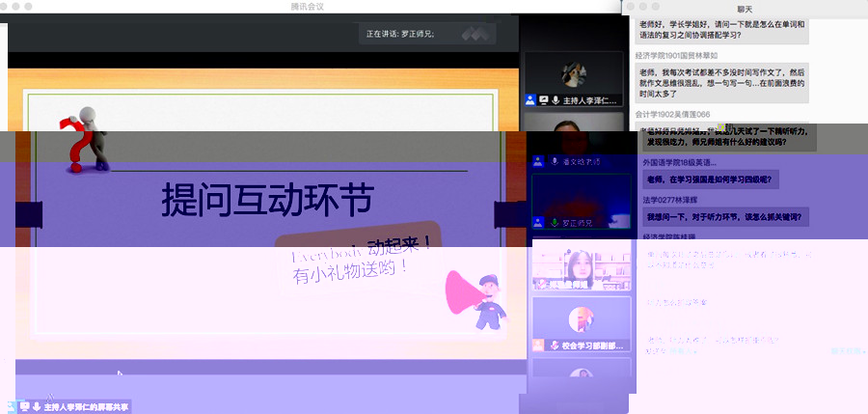
Task: Click chat message about 听力环节 关键词
Action: [x=725, y=217]
